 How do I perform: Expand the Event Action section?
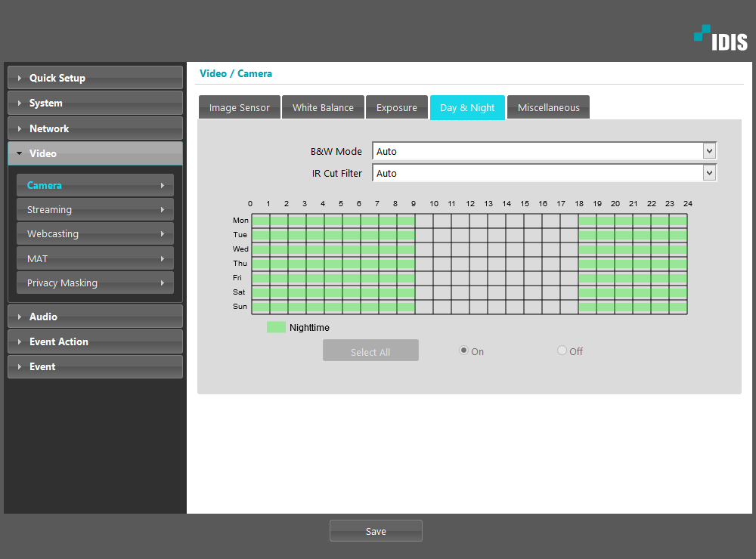click(x=94, y=341)
